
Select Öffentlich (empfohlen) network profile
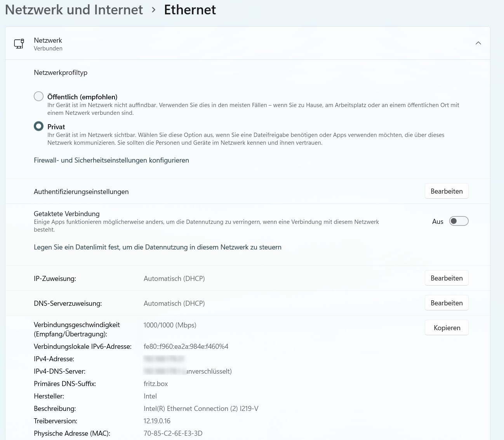click(x=39, y=96)
